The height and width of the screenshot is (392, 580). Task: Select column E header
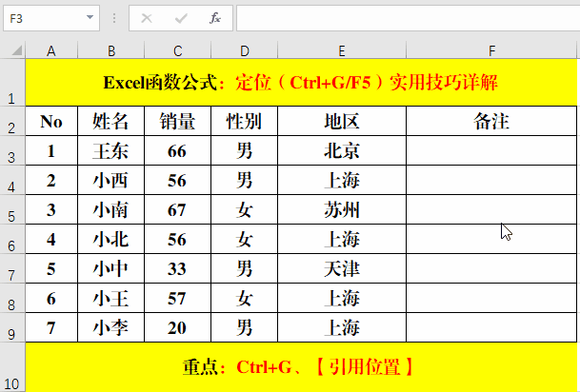tap(342, 50)
